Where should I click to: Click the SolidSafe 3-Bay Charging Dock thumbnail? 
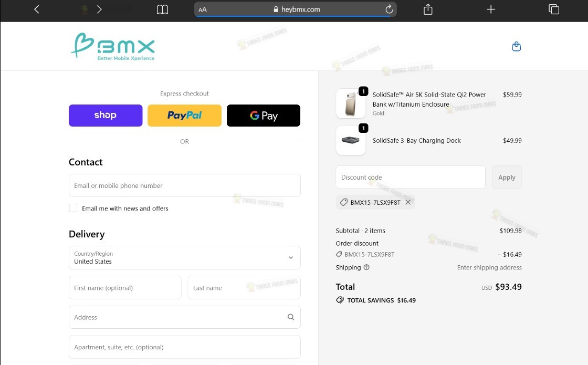[x=351, y=140]
